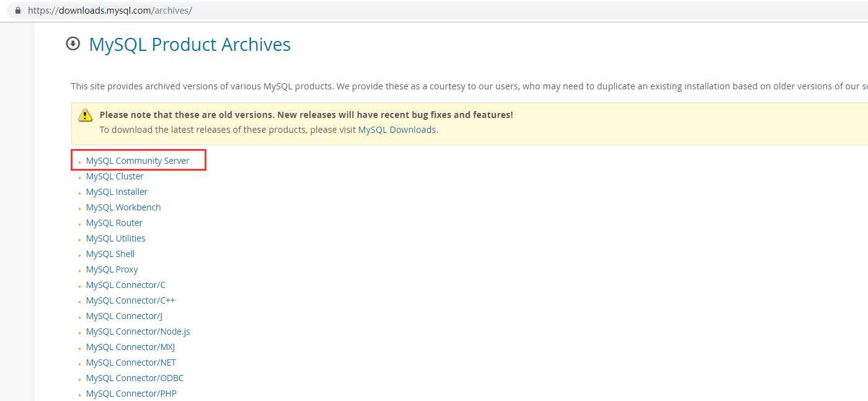Click the MySQL Product Archives heading
Screen dimensions: 868x401
tap(190, 45)
